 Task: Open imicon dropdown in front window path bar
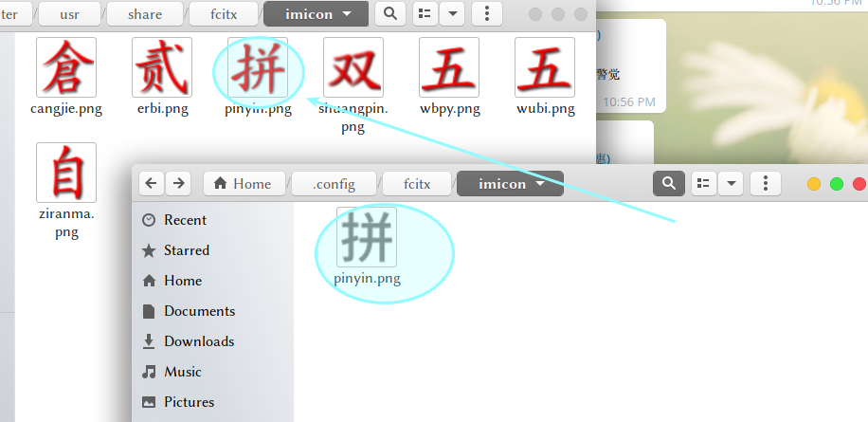(511, 183)
